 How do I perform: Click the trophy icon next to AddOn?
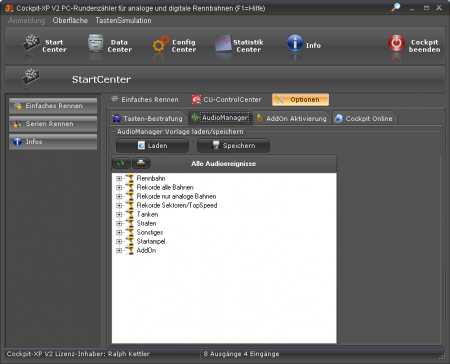pos(130,250)
